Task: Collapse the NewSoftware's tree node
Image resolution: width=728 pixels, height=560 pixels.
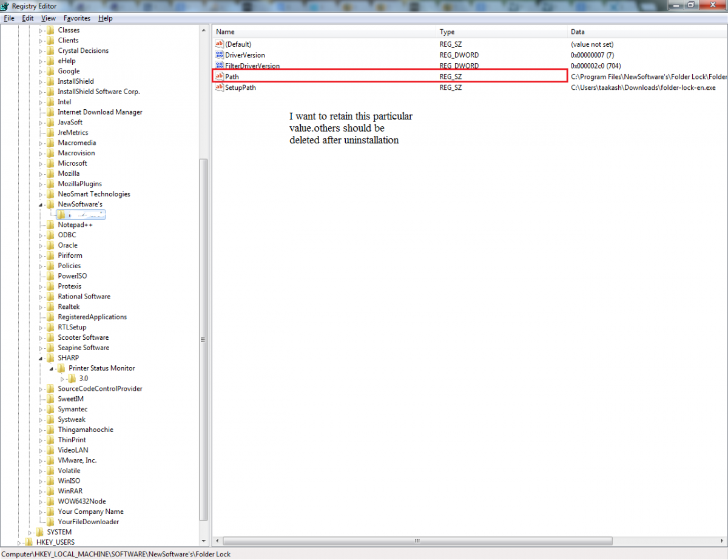Action: [x=41, y=205]
